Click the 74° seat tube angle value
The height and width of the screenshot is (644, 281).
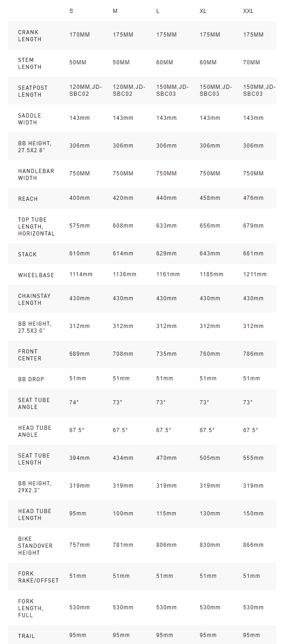point(74,402)
